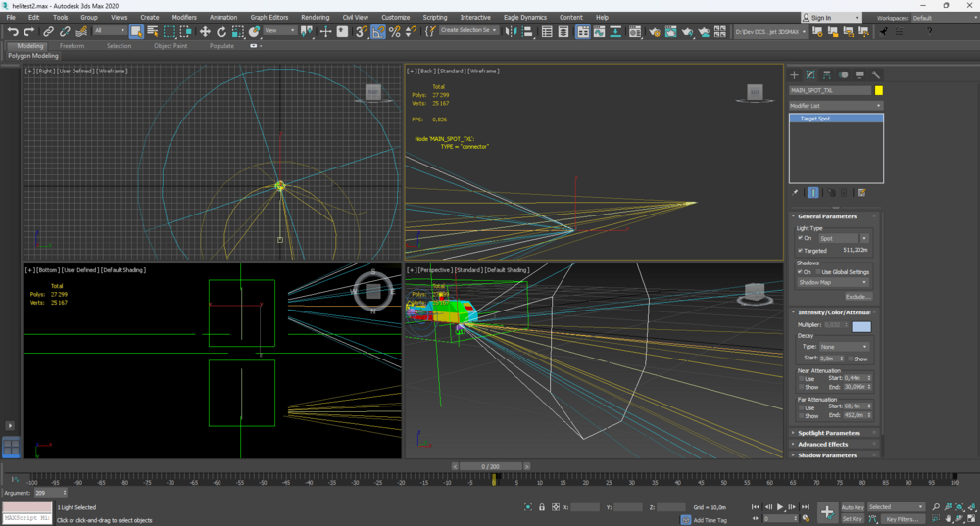Screen dimensions: 980x526
Task: Click the light color swatch beside Multiplier
Action: click(860, 325)
